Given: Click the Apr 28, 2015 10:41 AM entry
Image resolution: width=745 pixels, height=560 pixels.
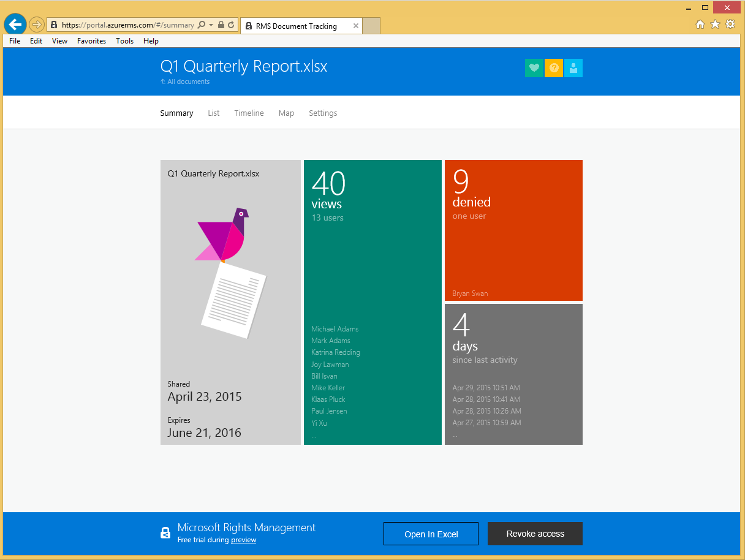Looking at the screenshot, I should click(486, 399).
